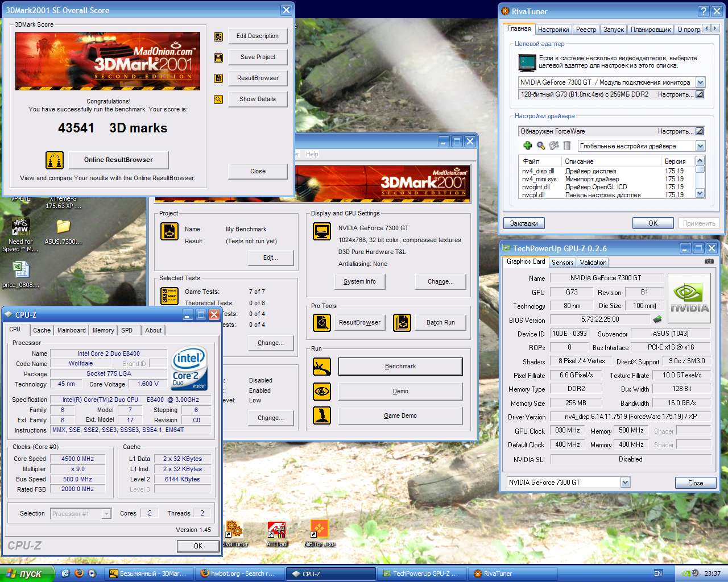Click the NVIDIA tray icon in the taskbar
The width and height of the screenshot is (728, 582).
pos(687,573)
